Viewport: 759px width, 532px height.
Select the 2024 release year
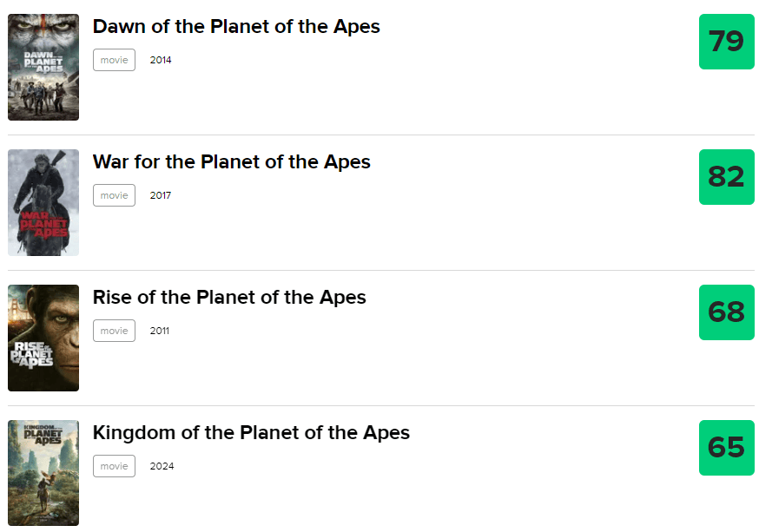coord(162,466)
